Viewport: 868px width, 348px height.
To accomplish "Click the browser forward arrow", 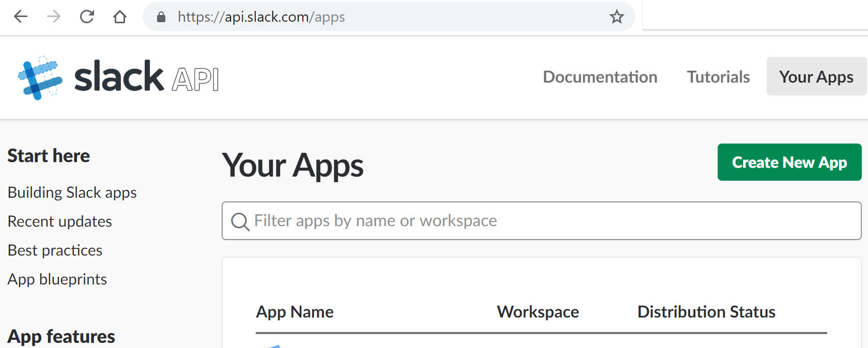I will pos(54,17).
